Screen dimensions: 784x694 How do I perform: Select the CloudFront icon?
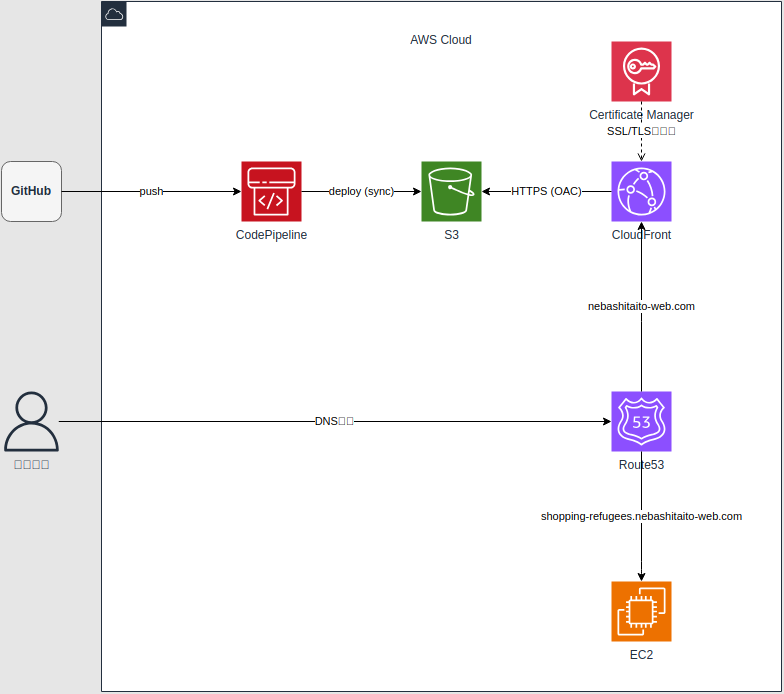[x=641, y=192]
